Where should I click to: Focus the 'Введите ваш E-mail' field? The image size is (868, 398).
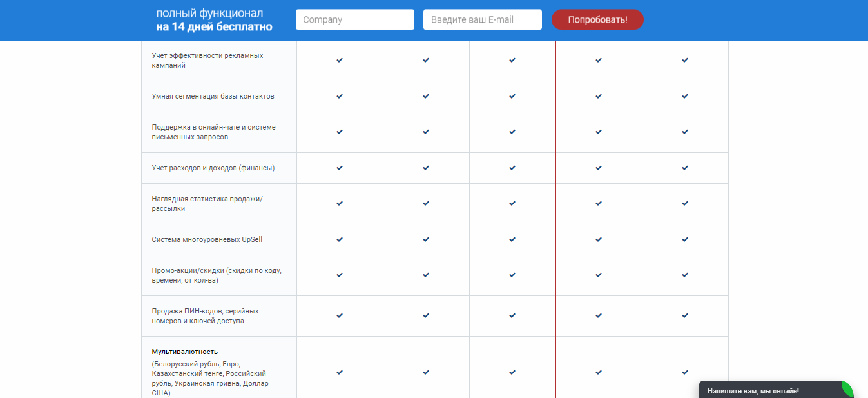point(482,20)
